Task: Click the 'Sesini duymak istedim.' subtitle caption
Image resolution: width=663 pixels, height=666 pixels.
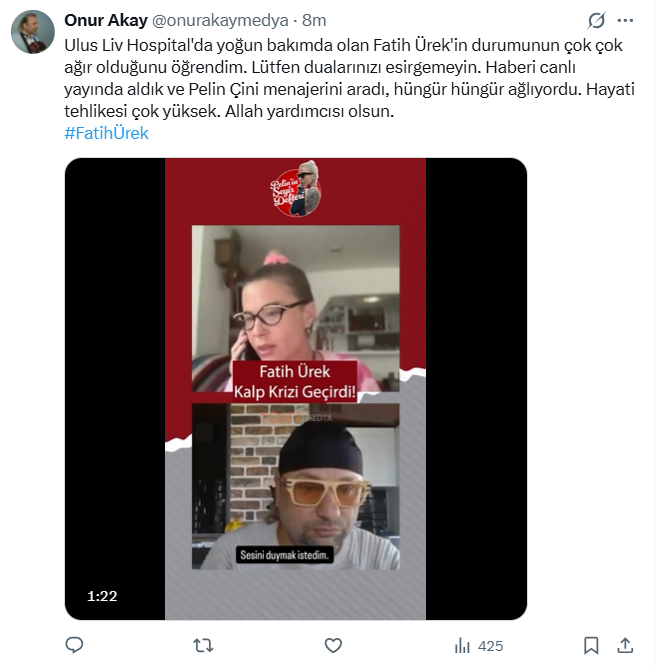Action: click(x=285, y=555)
